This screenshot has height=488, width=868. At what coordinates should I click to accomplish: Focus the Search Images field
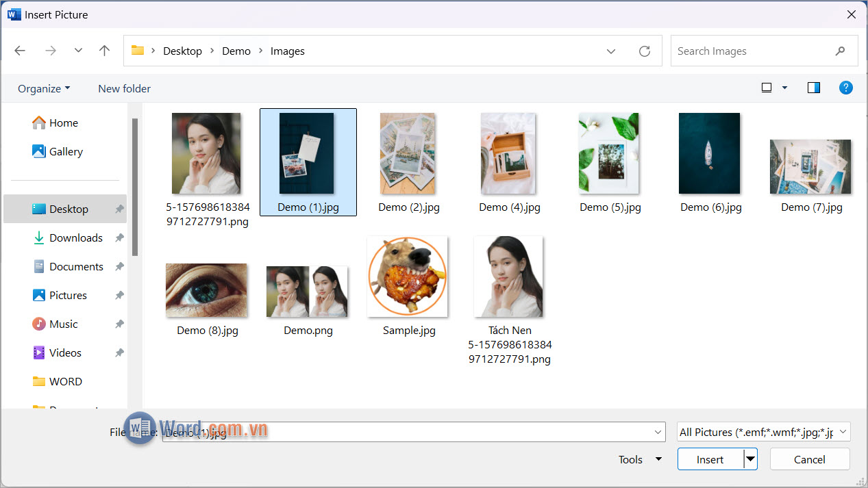764,51
